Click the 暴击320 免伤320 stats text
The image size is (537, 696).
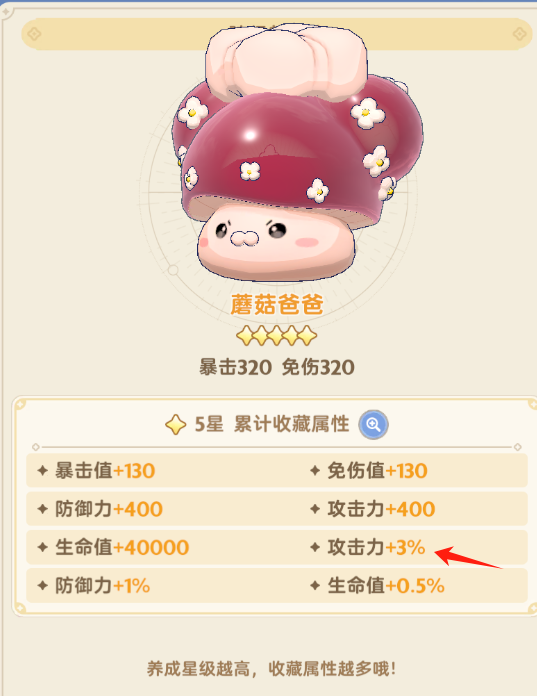pyautogui.click(x=276, y=368)
